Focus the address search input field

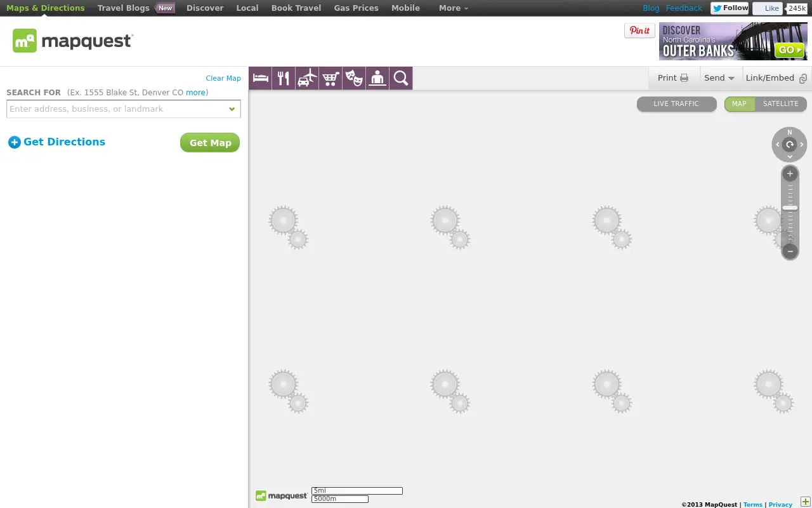pos(124,109)
